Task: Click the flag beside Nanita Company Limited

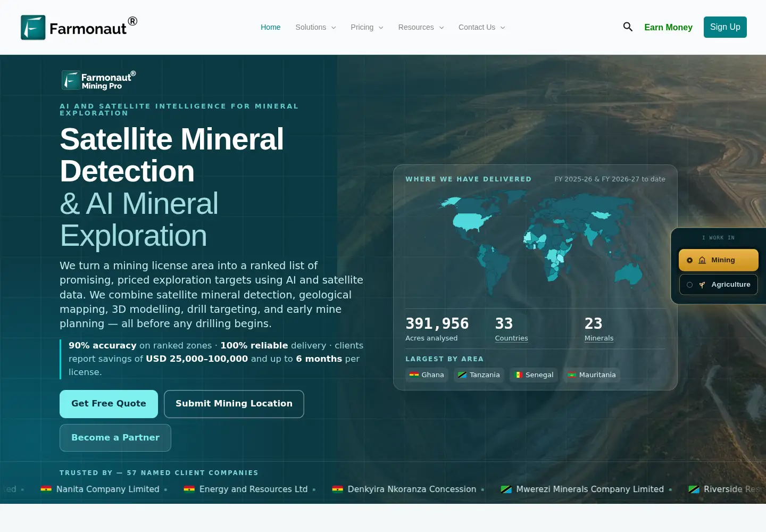Action: pyautogui.click(x=46, y=489)
